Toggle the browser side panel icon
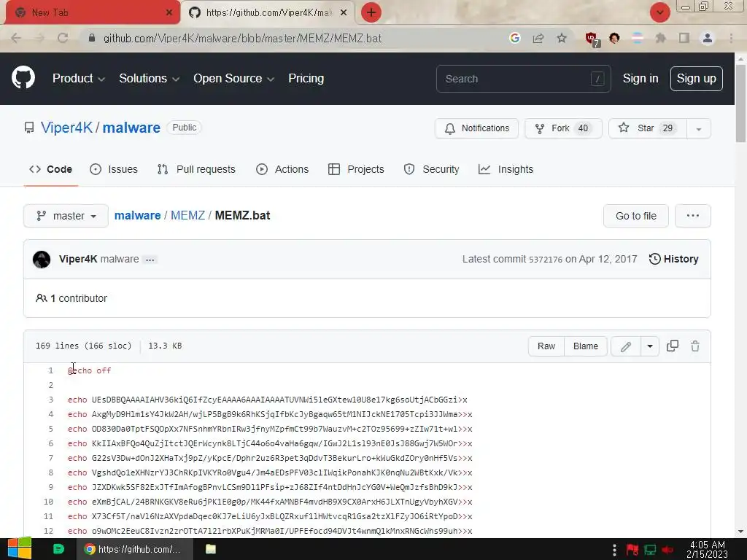The width and height of the screenshot is (747, 560). click(x=684, y=38)
